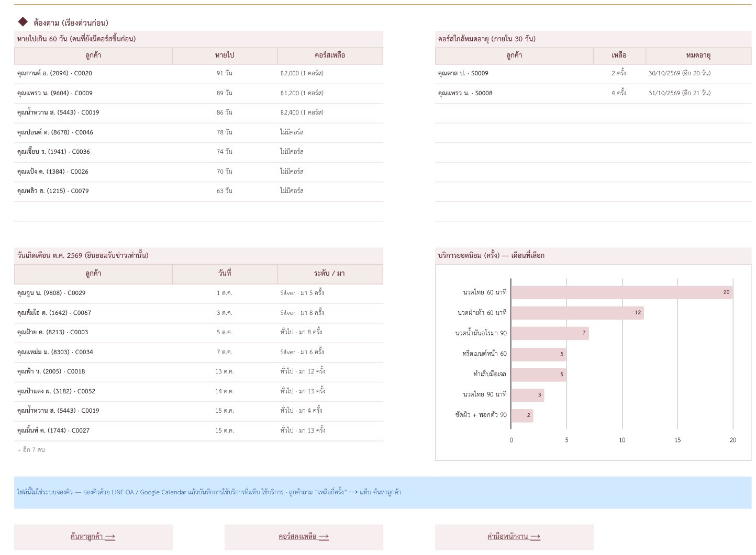Select expiring course row คุณแพรว น. · S0008
Viewport: 756px width, 555px height.
(593, 93)
